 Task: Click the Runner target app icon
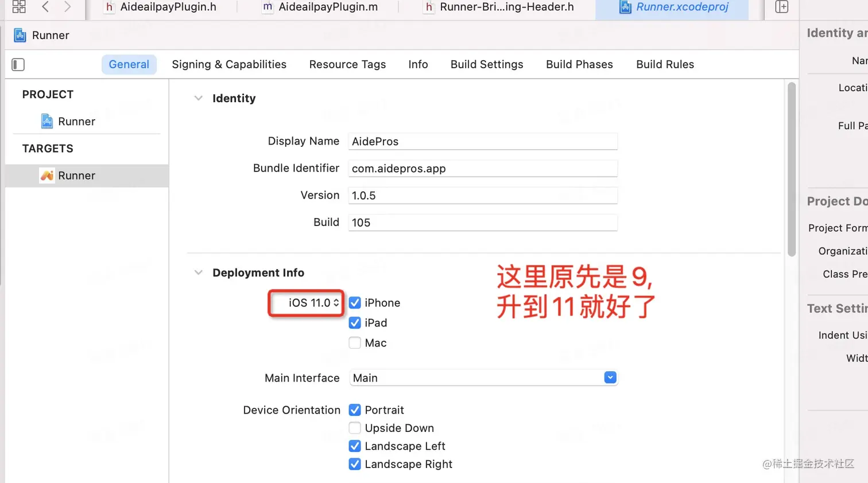click(47, 176)
